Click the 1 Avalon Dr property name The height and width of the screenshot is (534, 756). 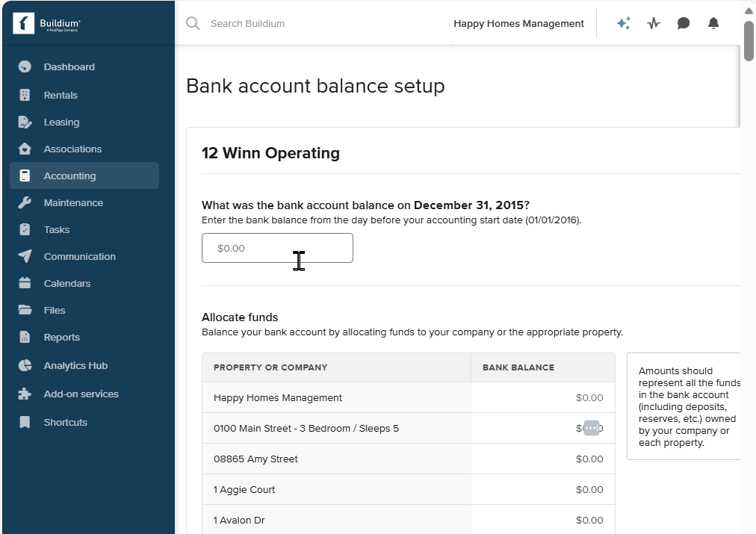tap(239, 520)
